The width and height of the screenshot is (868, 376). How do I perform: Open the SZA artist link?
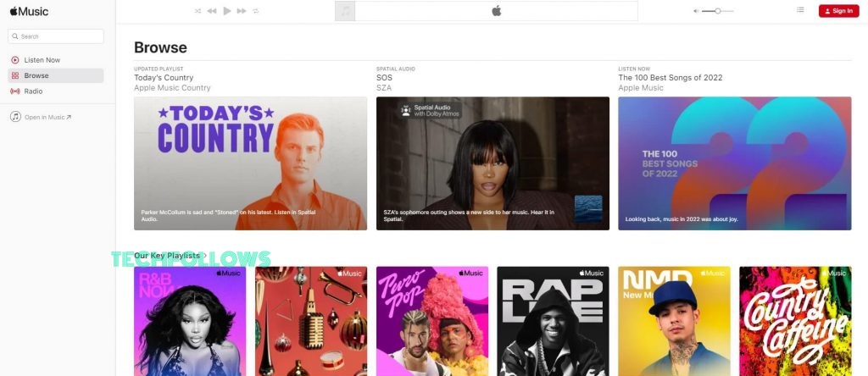pyautogui.click(x=384, y=88)
